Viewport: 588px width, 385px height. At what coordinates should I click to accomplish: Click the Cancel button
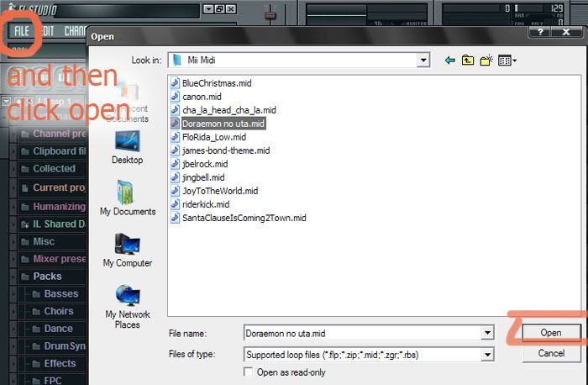pyautogui.click(x=551, y=353)
